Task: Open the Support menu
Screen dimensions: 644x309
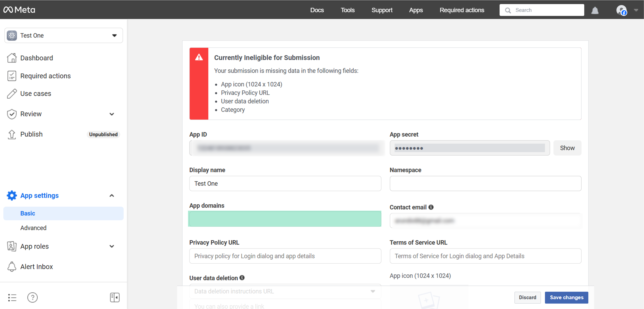Action: pos(382,10)
